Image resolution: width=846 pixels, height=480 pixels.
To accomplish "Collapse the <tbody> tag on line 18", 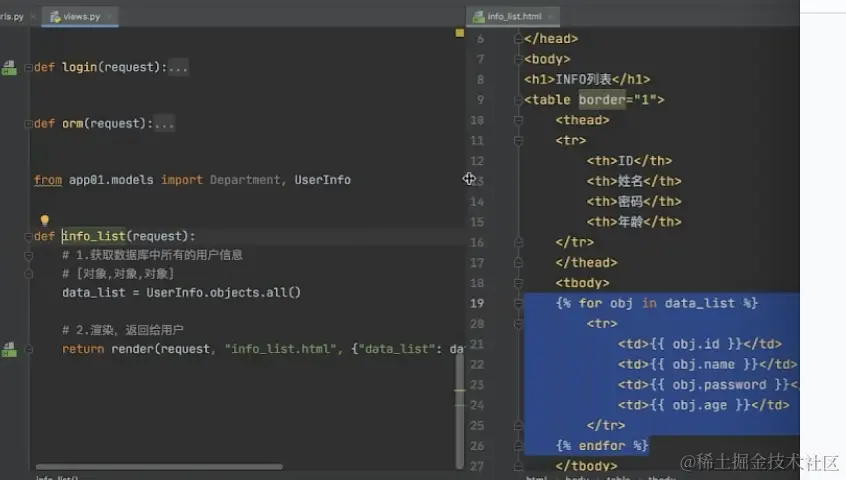I will (518, 283).
